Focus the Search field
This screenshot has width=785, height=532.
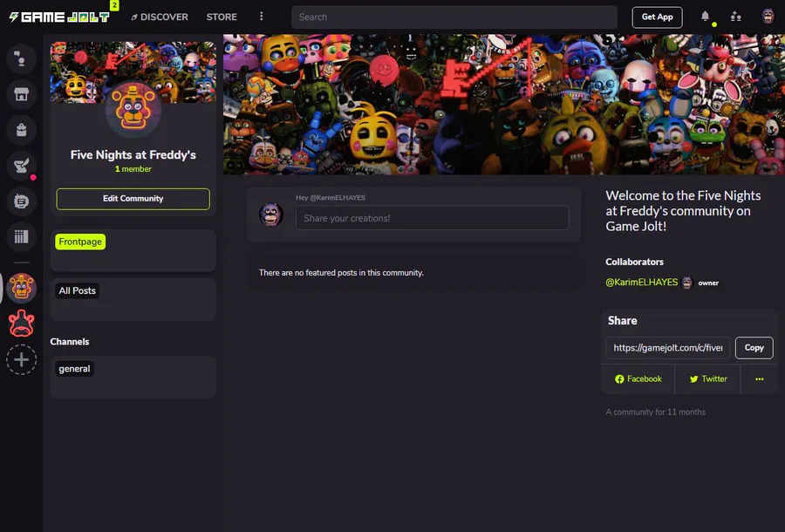pos(454,17)
